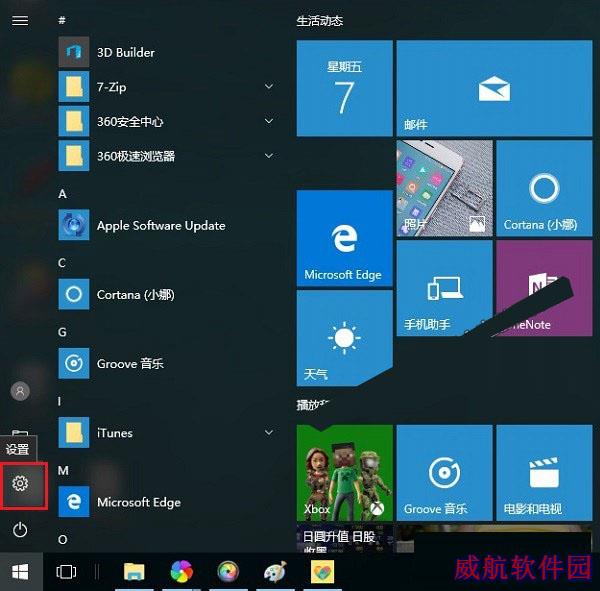Open the iTunes folder entry
Viewport: 600px width, 591px height.
(x=166, y=433)
